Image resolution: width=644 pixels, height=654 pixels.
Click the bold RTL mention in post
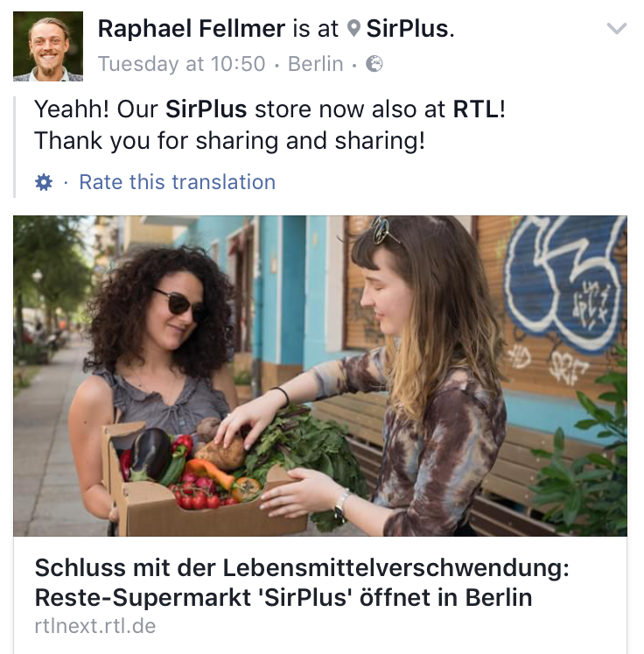[x=476, y=109]
